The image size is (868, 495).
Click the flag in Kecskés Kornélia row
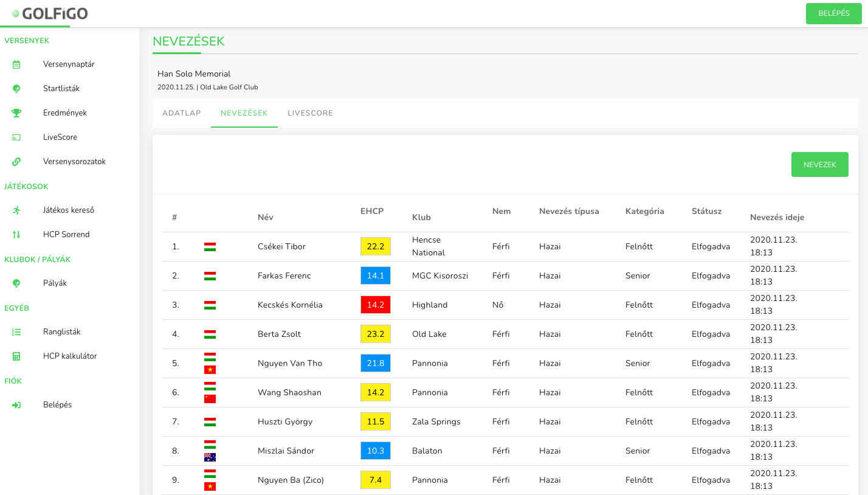coord(210,305)
